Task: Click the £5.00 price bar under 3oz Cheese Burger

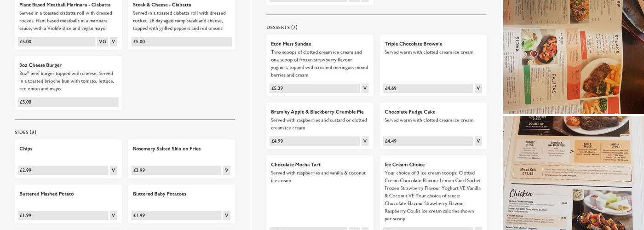Action: coord(68,102)
